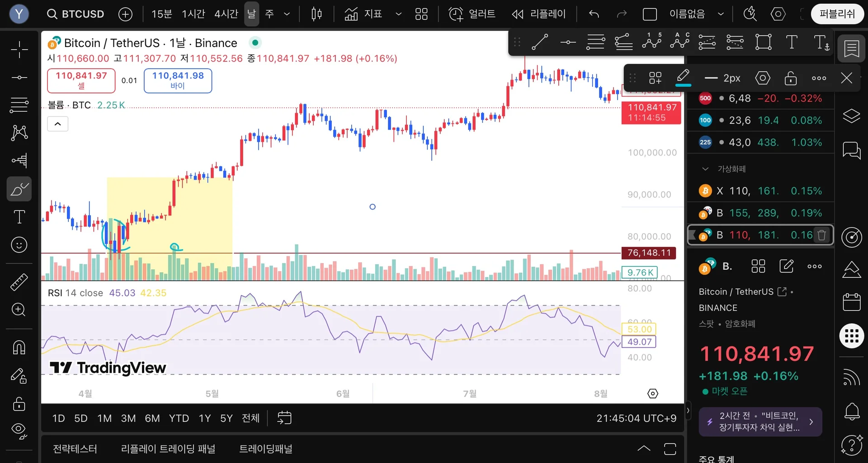
Task: Create a new 얼러트 alert
Action: click(472, 14)
